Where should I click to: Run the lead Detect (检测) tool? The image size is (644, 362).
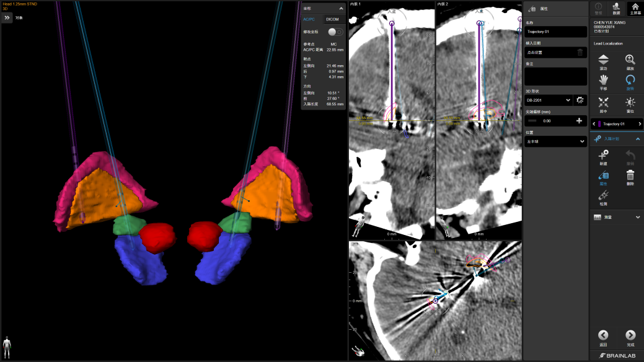(x=602, y=198)
